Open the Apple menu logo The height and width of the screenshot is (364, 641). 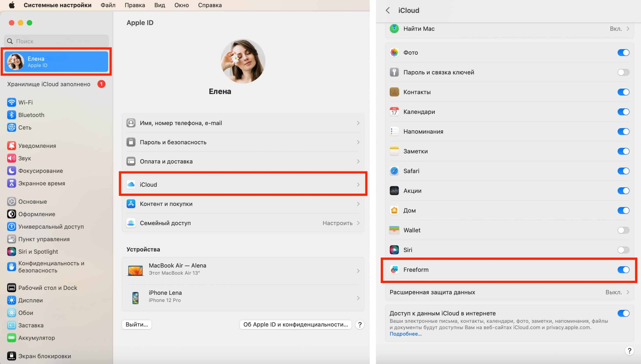pyautogui.click(x=12, y=5)
